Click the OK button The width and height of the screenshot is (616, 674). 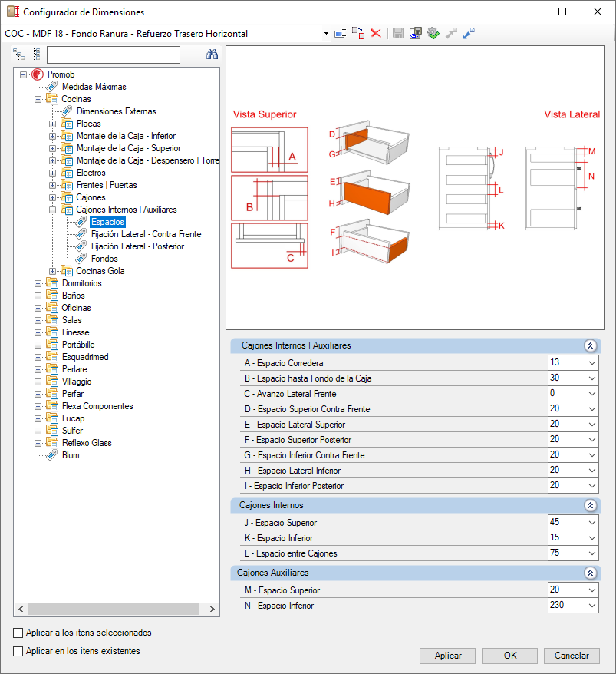pyautogui.click(x=510, y=656)
